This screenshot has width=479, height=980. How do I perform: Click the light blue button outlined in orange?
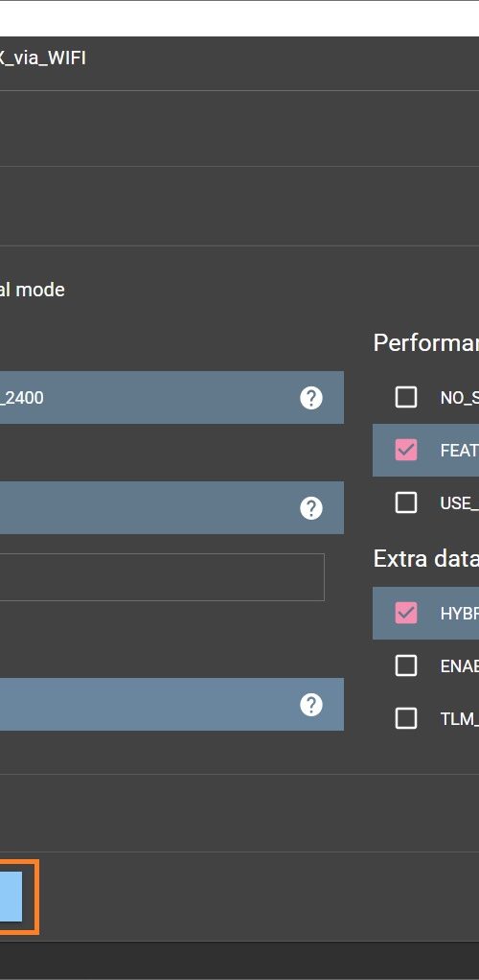pyautogui.click(x=11, y=897)
